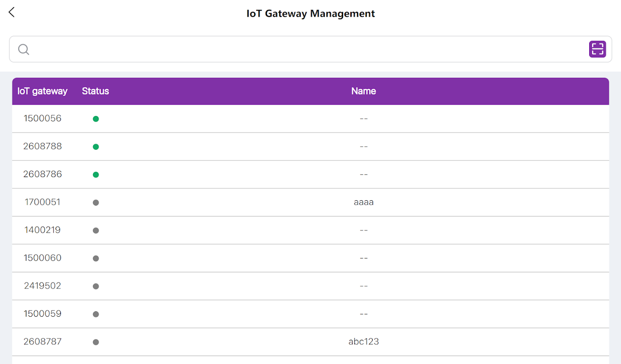Go back using the top-left arrow

click(x=12, y=12)
